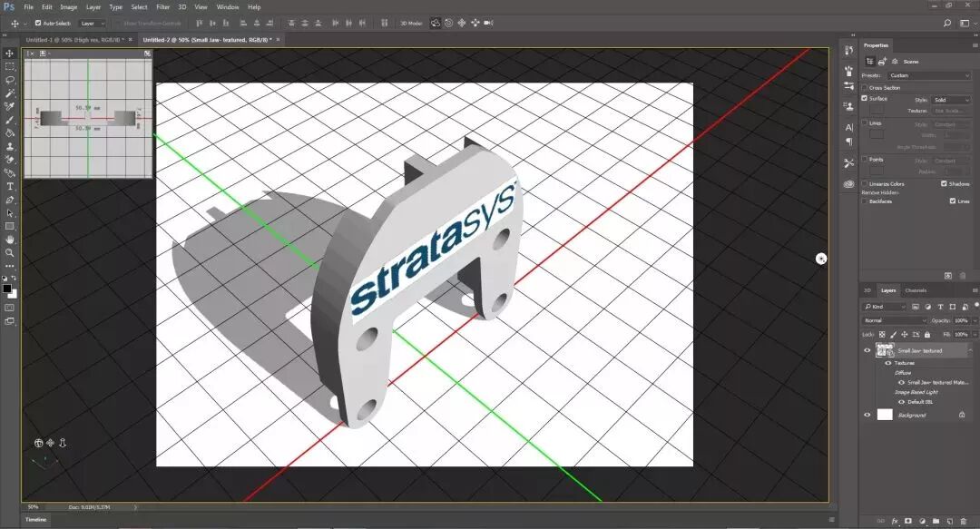
Task: Click the 50% zoom level field
Action: tap(34, 507)
